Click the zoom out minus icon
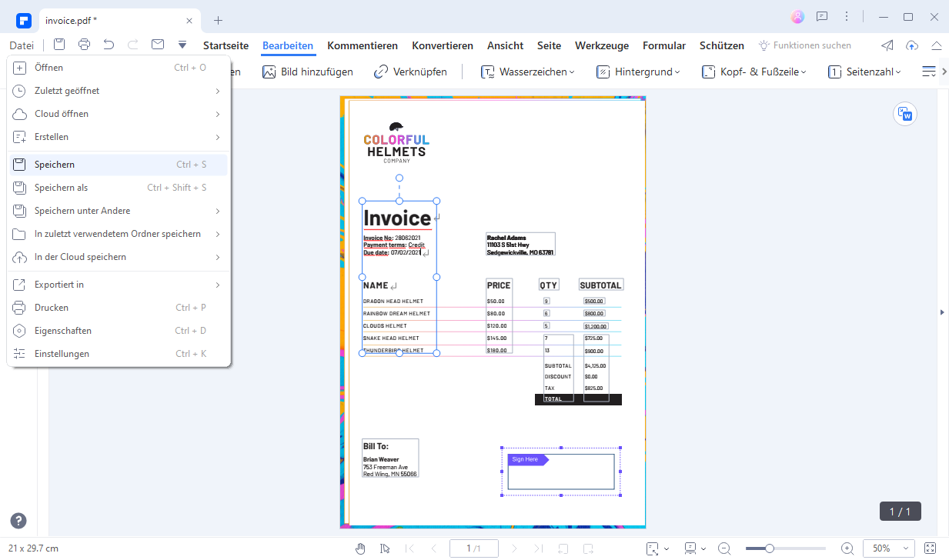This screenshot has width=949, height=560. pos(724,548)
